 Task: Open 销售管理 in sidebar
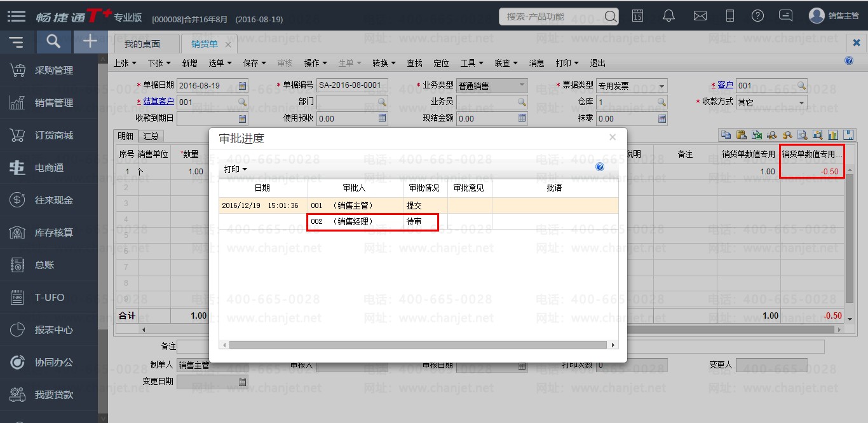pyautogui.click(x=49, y=102)
